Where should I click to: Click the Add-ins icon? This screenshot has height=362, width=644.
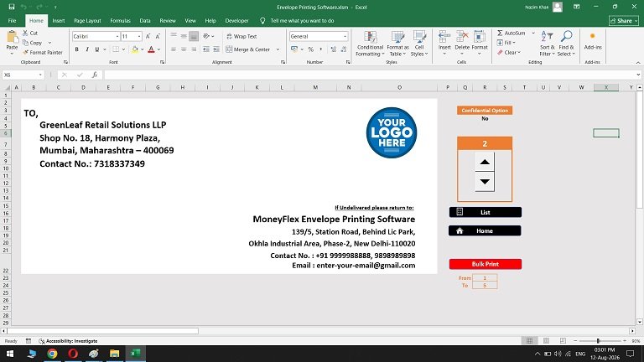coord(593,38)
